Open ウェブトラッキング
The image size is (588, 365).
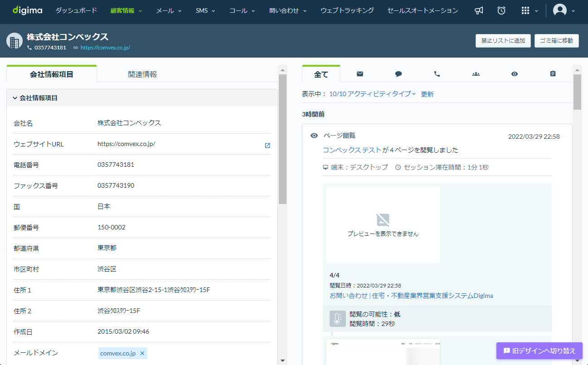[347, 10]
